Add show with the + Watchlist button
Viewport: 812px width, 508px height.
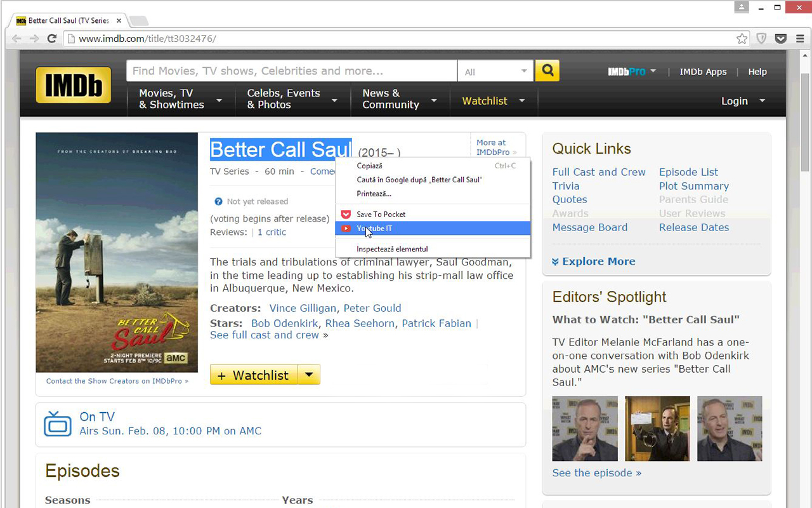254,375
